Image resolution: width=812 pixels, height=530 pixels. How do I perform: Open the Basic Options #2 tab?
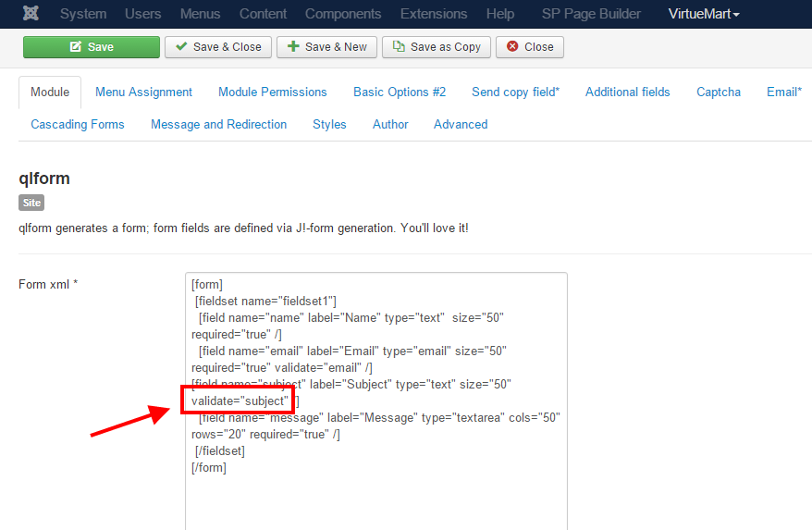pos(400,92)
